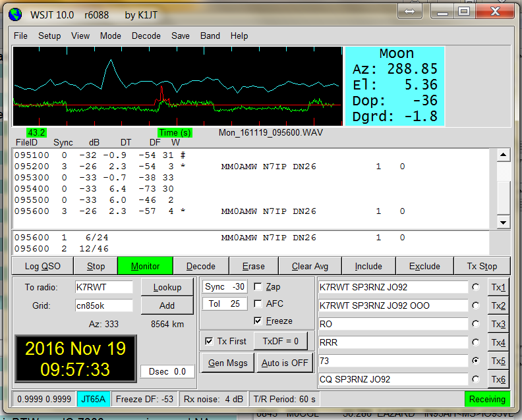Click the RRR message field
522x420 pixels.
coord(393,342)
